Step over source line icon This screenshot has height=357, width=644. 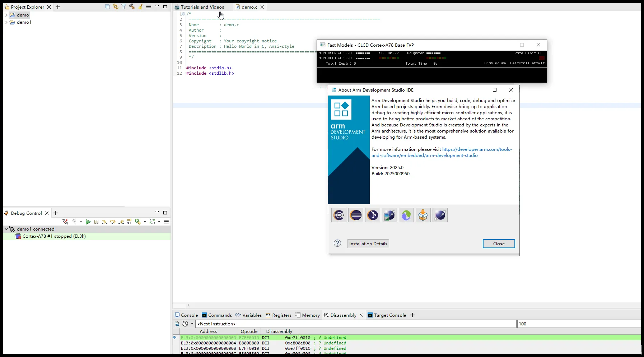113,222
